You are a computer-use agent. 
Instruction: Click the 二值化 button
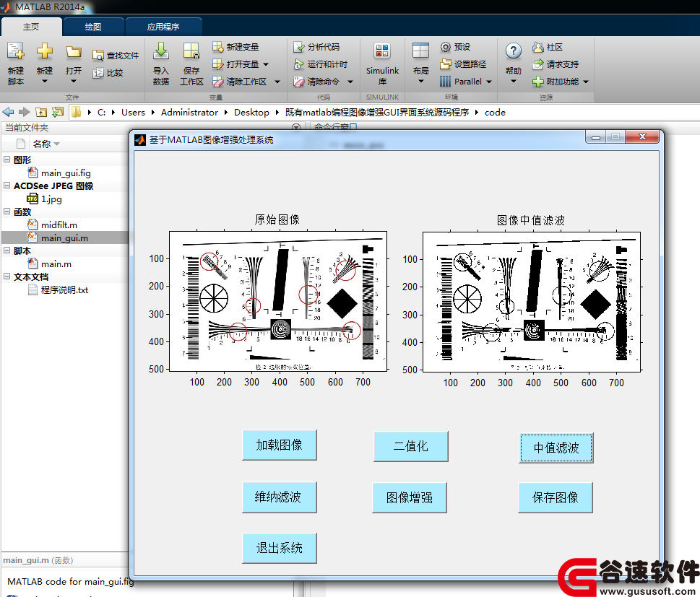[x=411, y=446]
